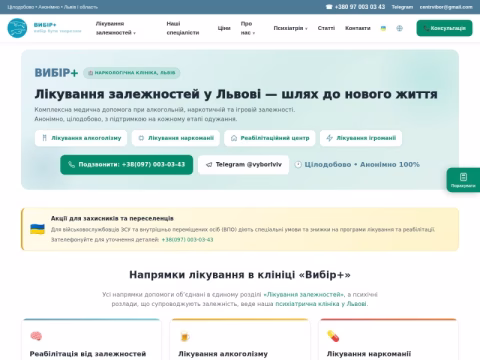Open the Контакти menu item
Screen dimensions: 480x360
coord(358,28)
